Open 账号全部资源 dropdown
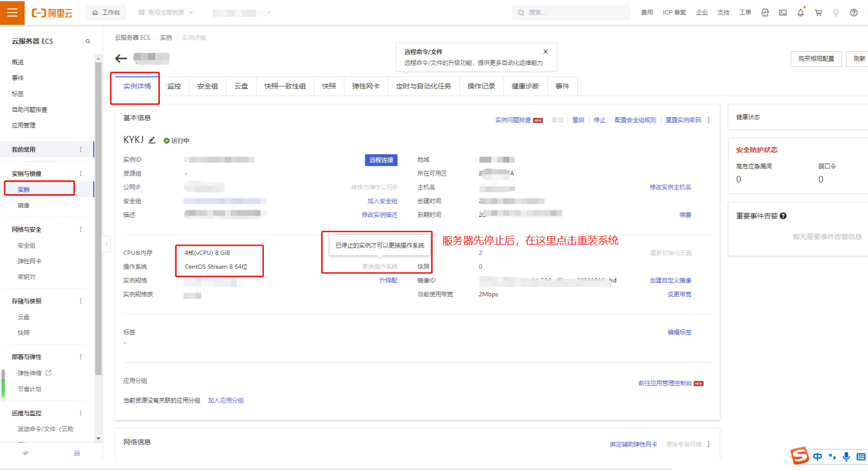The height and width of the screenshot is (470, 868). tap(166, 13)
